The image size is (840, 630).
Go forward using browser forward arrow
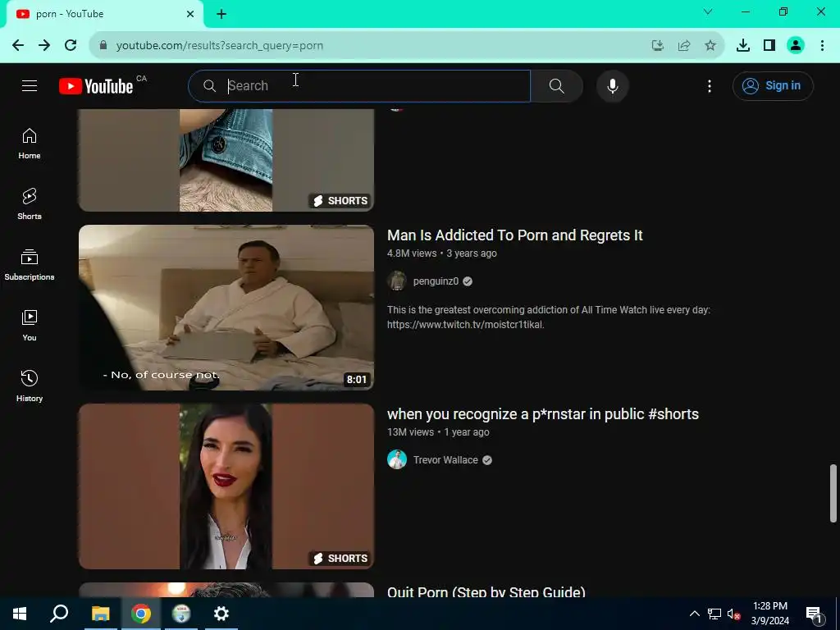click(x=44, y=46)
